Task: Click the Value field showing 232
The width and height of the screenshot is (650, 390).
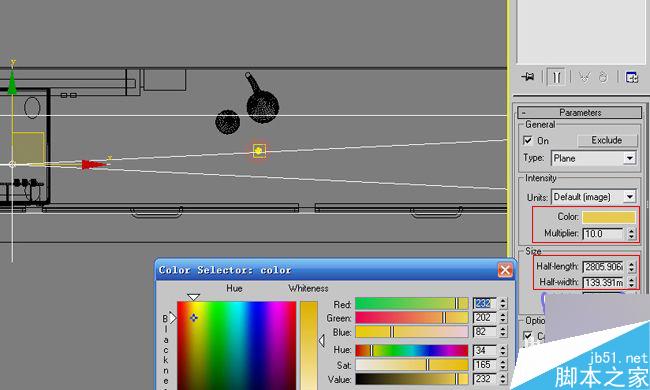Action: point(485,379)
